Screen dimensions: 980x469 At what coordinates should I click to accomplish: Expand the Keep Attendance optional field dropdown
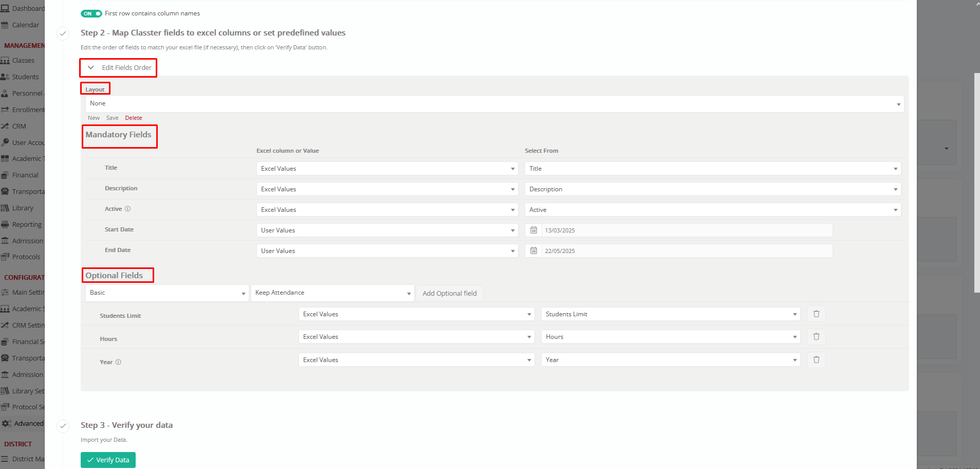[x=332, y=293]
